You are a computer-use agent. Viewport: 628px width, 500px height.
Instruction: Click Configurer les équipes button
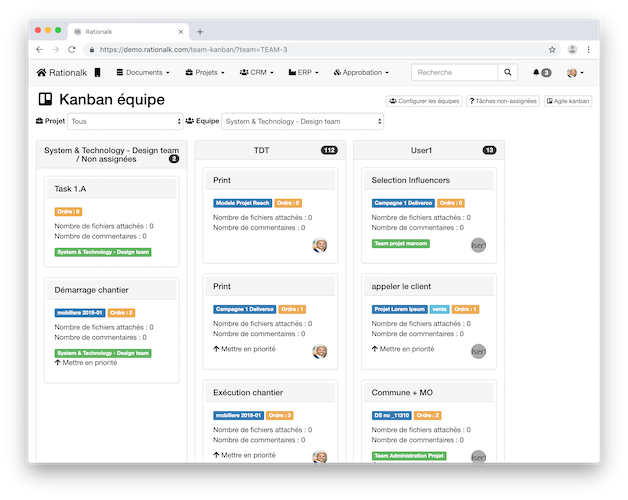[423, 101]
